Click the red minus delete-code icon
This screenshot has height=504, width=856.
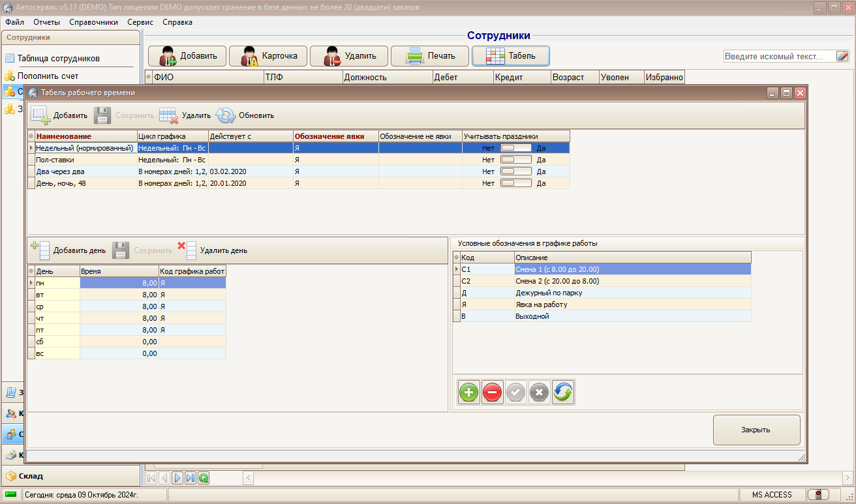[493, 393]
